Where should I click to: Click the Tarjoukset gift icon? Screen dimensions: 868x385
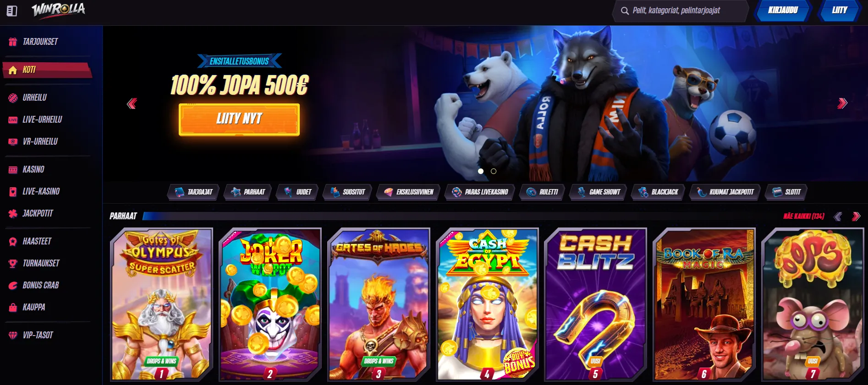click(13, 42)
